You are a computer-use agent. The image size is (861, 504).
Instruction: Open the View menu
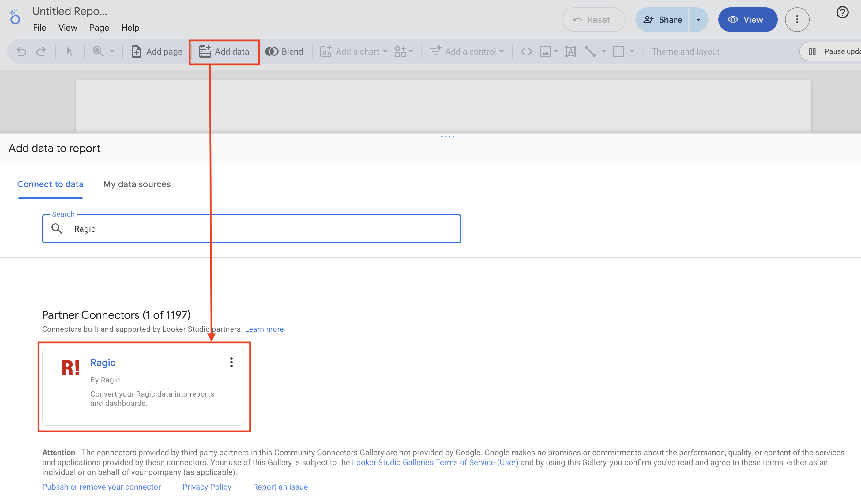tap(68, 28)
